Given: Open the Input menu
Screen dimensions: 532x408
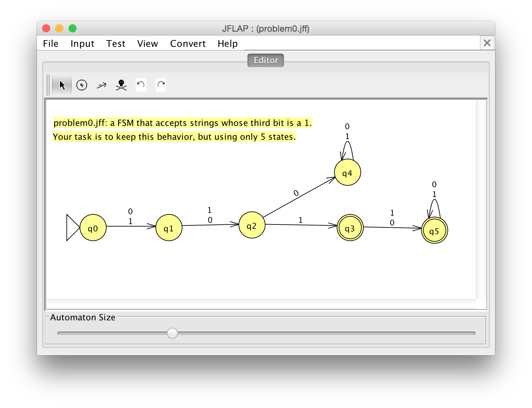Looking at the screenshot, I should pyautogui.click(x=82, y=43).
